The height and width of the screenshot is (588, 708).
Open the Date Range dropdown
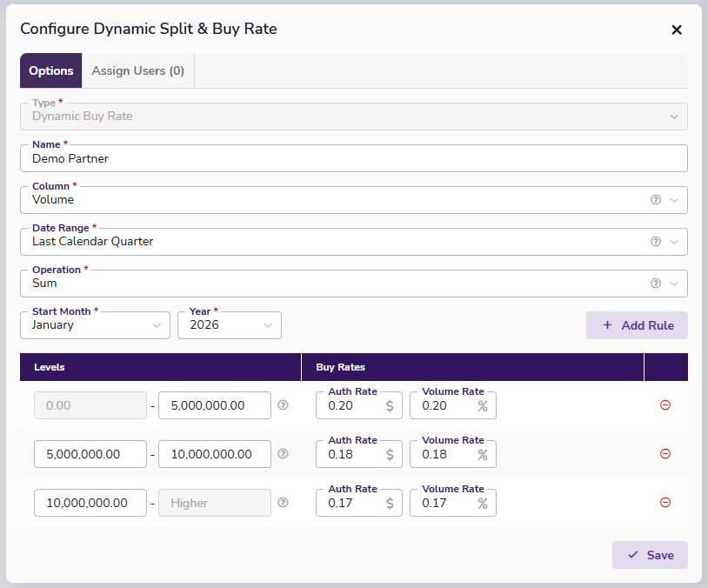pos(348,242)
